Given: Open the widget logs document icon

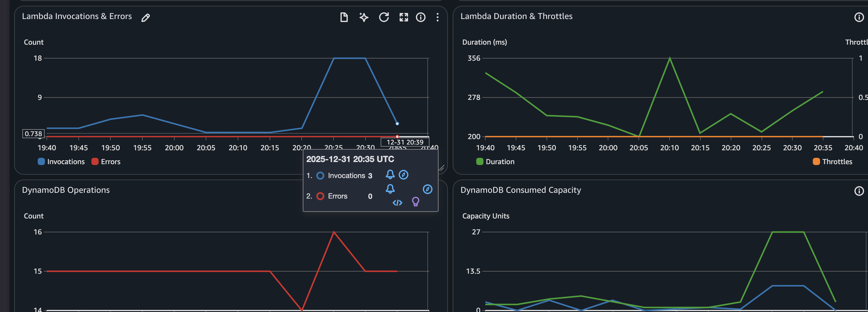Looking at the screenshot, I should (x=344, y=17).
